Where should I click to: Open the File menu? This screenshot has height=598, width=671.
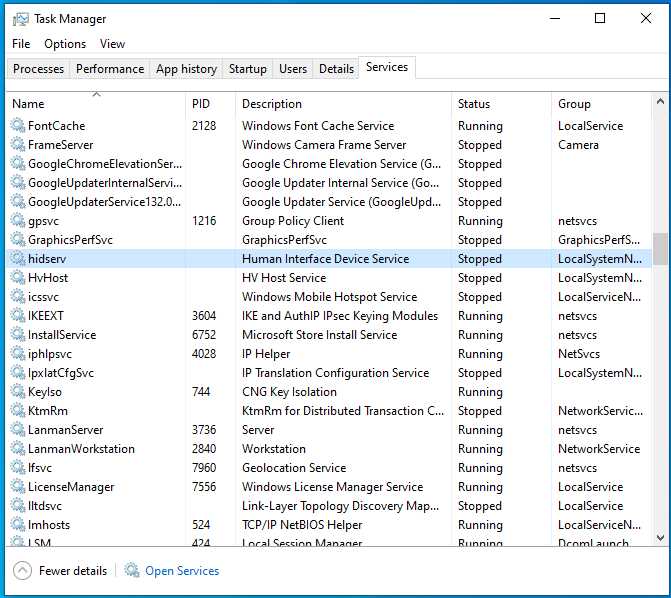coord(21,44)
